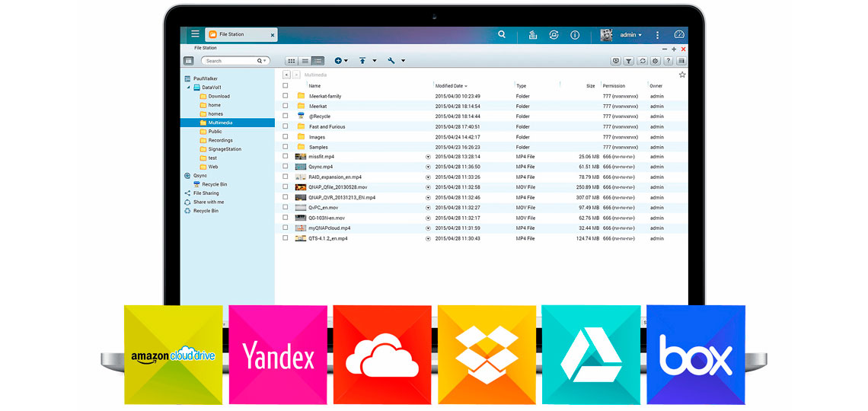868x411 pixels.
Task: Check the box for Fast and Furious
Action: pyautogui.click(x=285, y=126)
